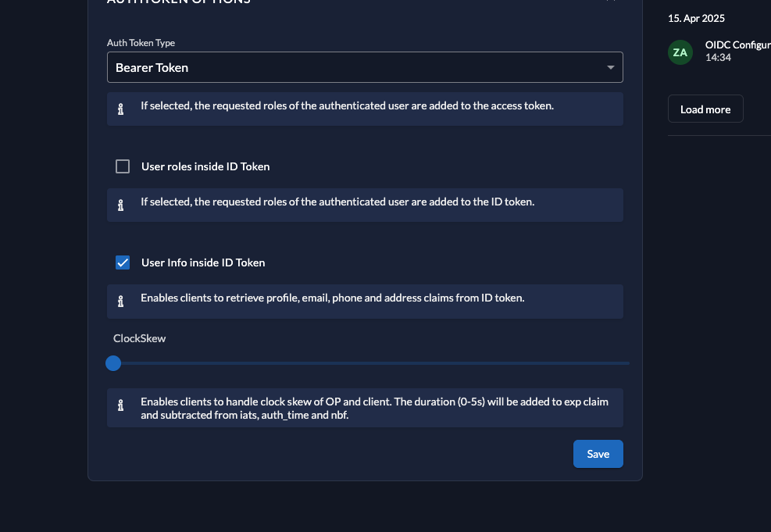Click the 14:34 timestamp in the activity list

[x=718, y=58]
